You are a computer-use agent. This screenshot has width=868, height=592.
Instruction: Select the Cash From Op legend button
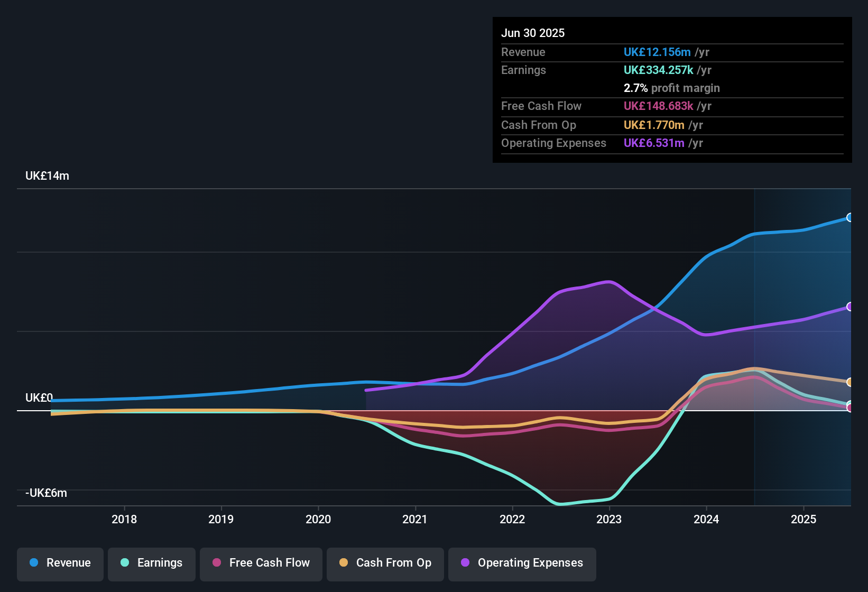(x=385, y=563)
